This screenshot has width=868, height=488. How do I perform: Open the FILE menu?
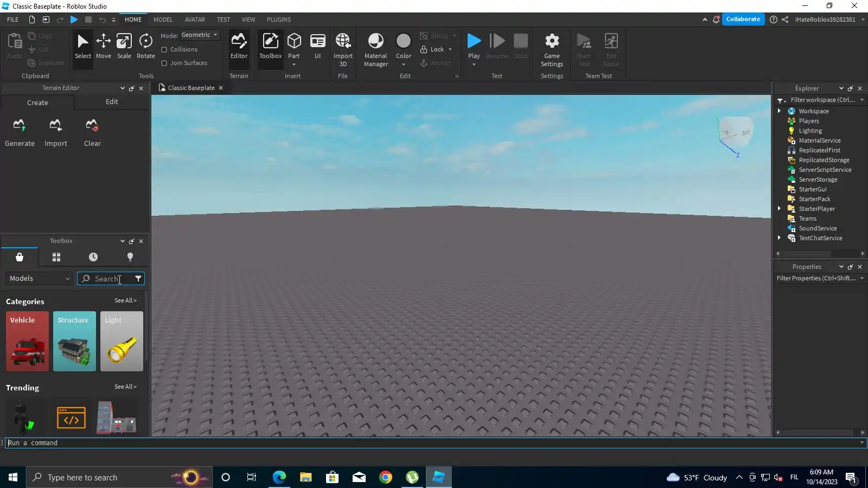[x=13, y=20]
